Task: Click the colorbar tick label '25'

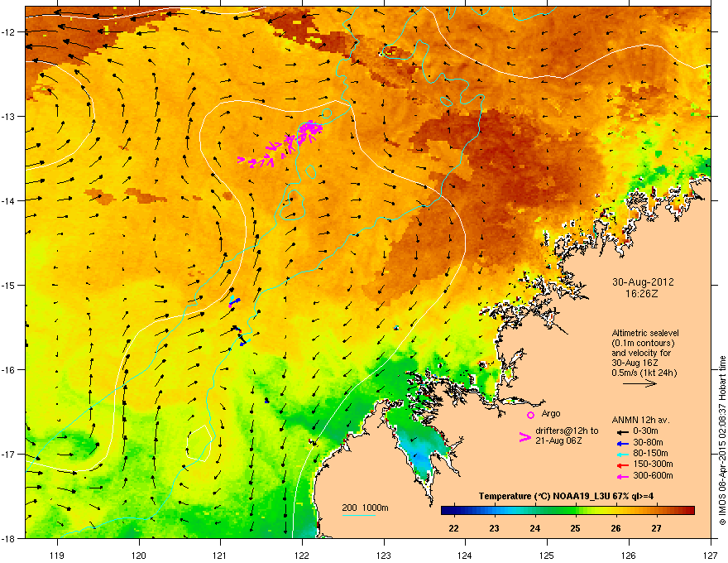Action: tap(575, 528)
